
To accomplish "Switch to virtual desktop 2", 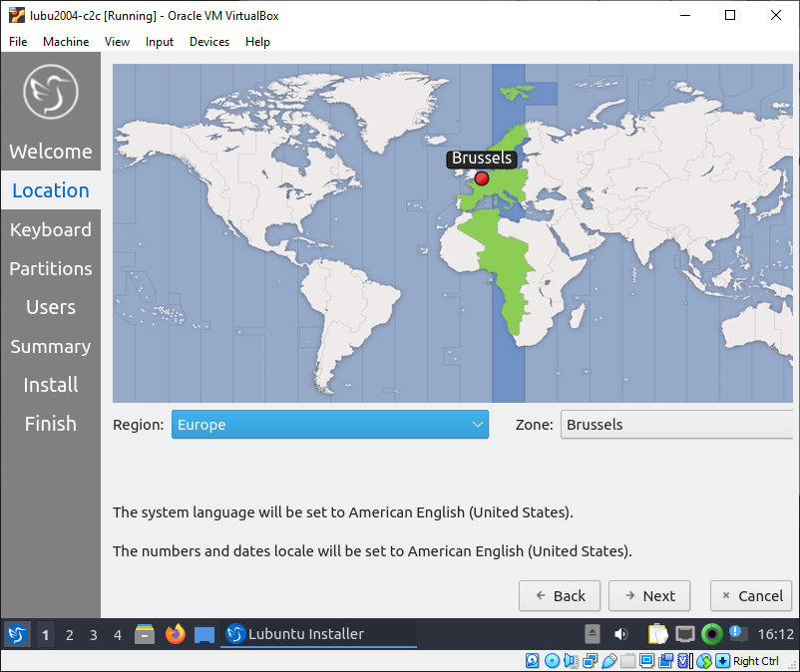I will tap(70, 634).
